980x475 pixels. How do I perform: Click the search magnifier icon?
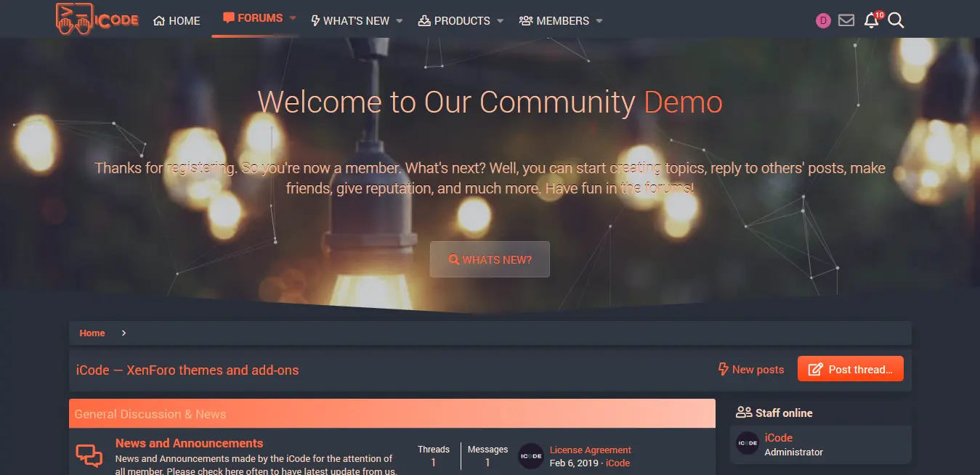896,20
